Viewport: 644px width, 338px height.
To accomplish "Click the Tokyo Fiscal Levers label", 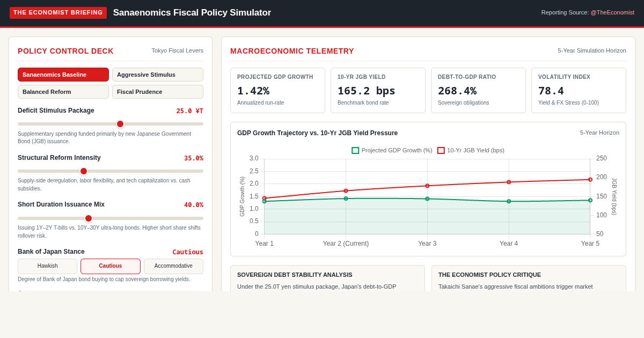I will click(177, 50).
